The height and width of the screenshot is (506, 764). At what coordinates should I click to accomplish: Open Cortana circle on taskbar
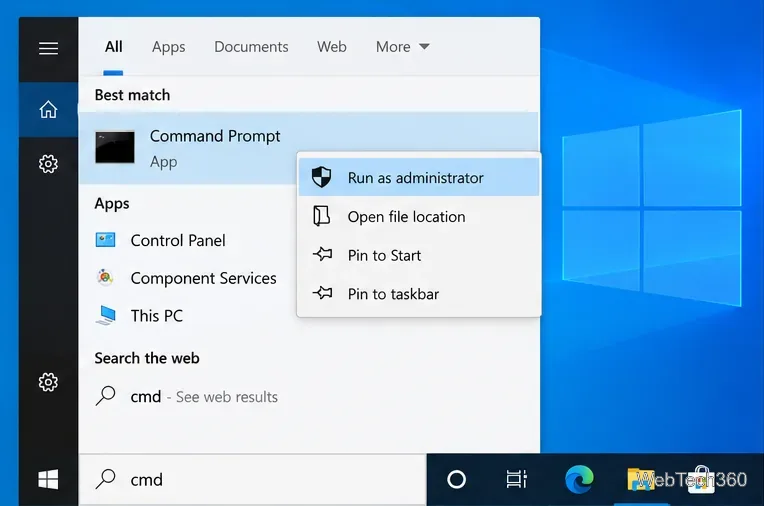click(456, 480)
